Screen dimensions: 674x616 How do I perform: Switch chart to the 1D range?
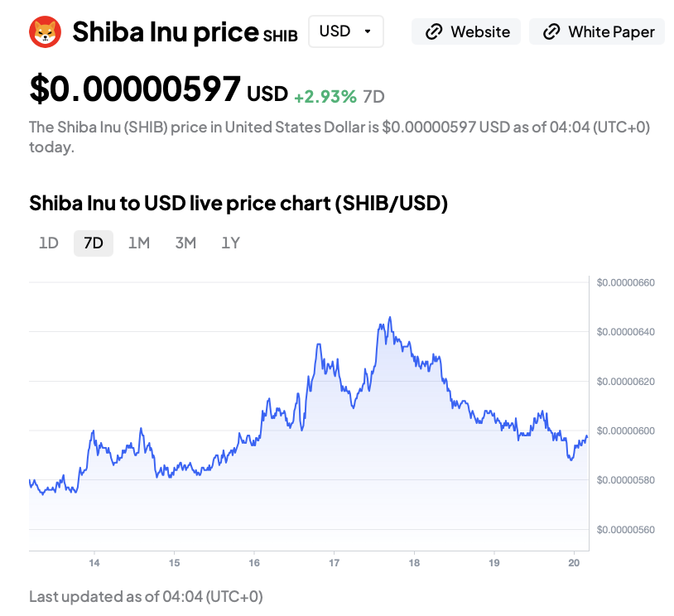(49, 243)
